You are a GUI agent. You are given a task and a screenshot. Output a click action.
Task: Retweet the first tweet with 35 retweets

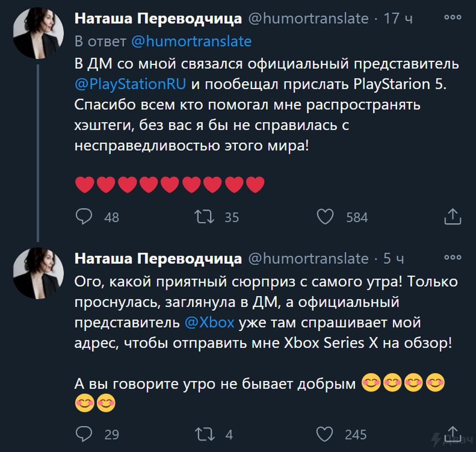pyautogui.click(x=205, y=217)
